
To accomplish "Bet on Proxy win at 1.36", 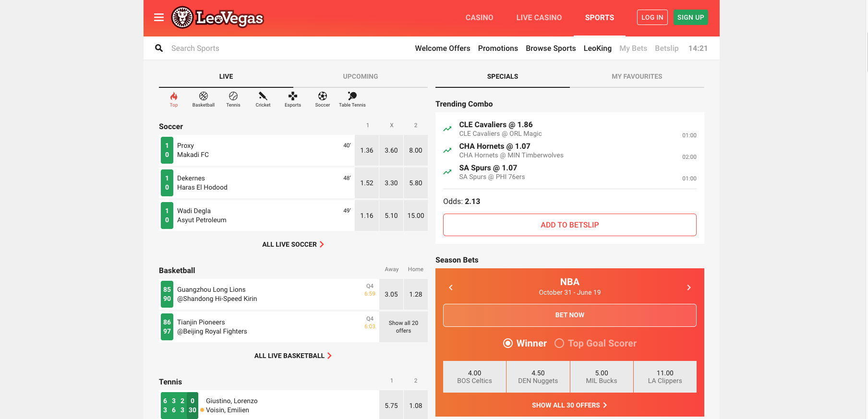I will point(367,150).
